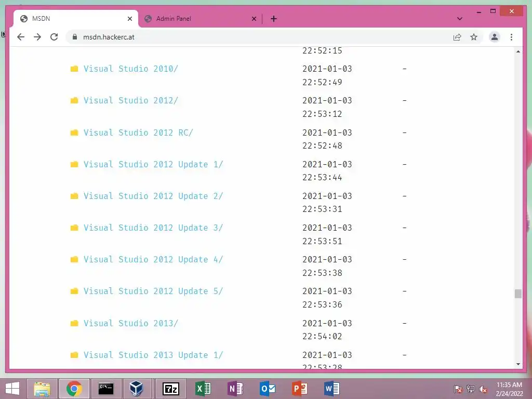Click the folder icon beside 2012 Update 5/

pyautogui.click(x=74, y=291)
